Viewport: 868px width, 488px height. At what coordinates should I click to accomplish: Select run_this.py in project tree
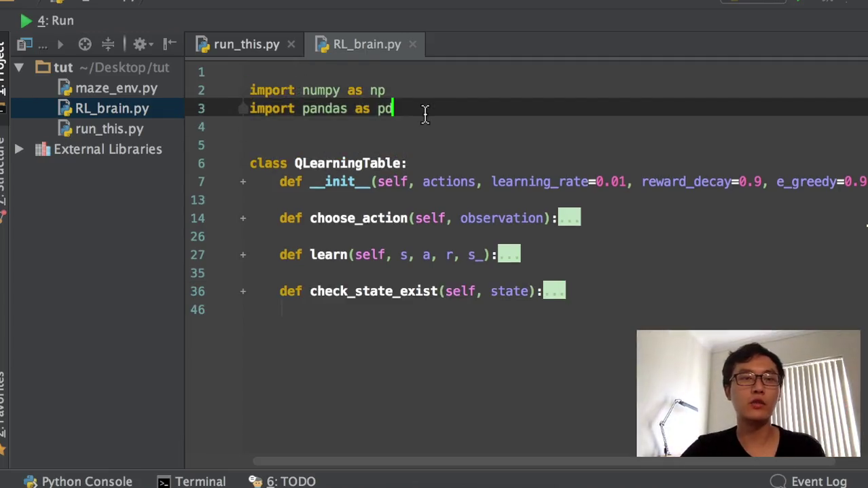(109, 128)
